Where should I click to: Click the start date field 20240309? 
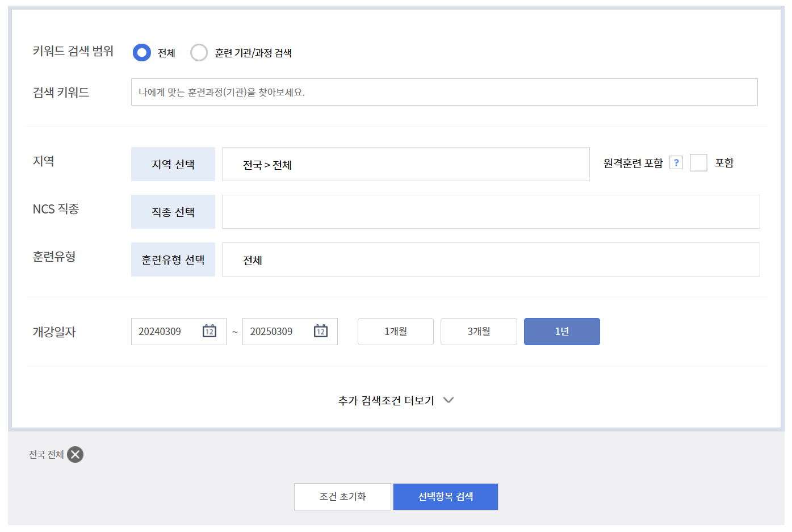(x=178, y=332)
